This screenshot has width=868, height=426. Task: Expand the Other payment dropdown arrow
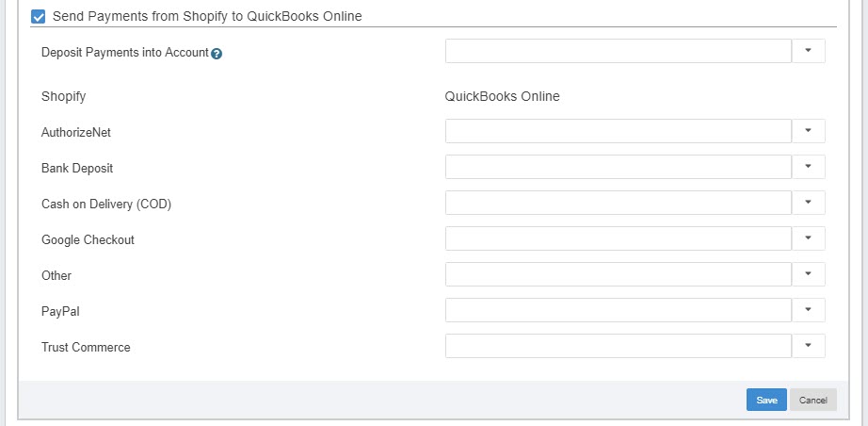click(808, 274)
